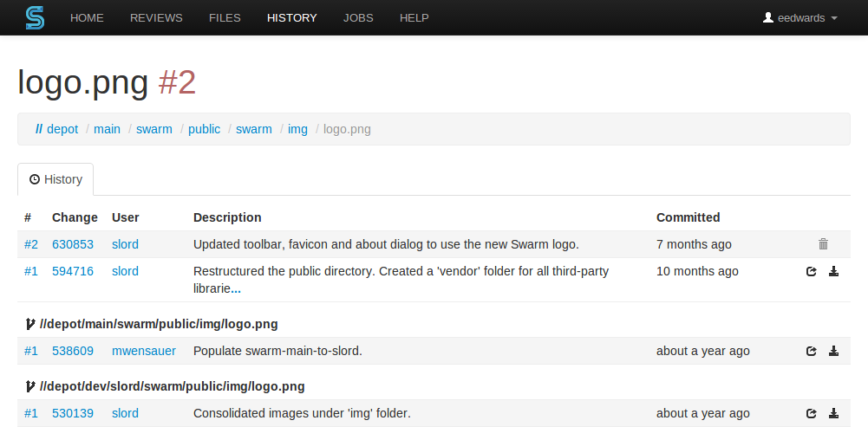Open change 630853
This screenshot has height=427, width=868.
point(73,244)
